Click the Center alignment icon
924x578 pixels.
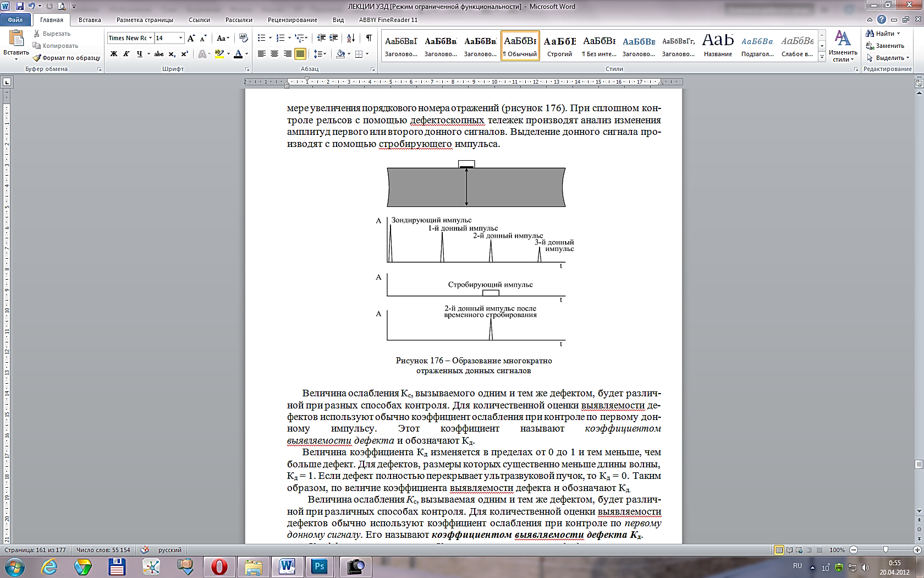(x=274, y=54)
